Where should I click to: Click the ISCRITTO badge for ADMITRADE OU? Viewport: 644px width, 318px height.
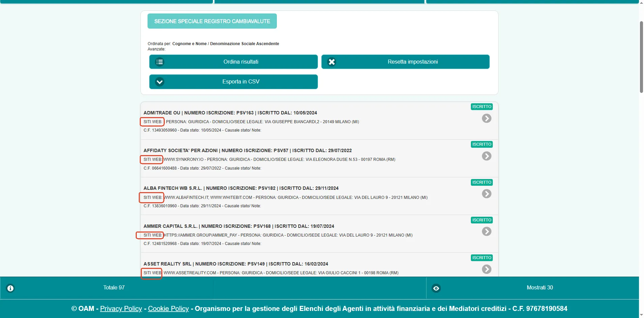point(482,107)
